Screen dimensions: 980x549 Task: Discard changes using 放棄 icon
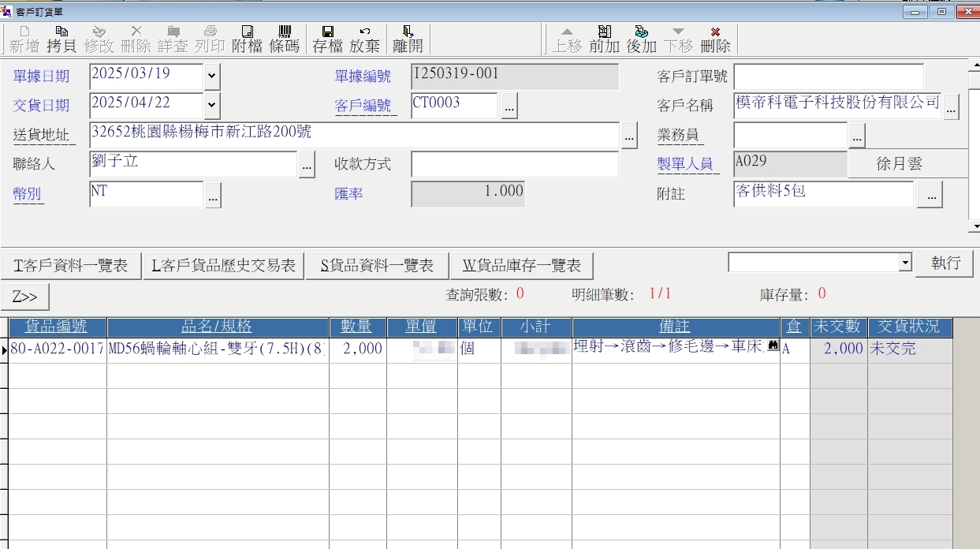[364, 39]
